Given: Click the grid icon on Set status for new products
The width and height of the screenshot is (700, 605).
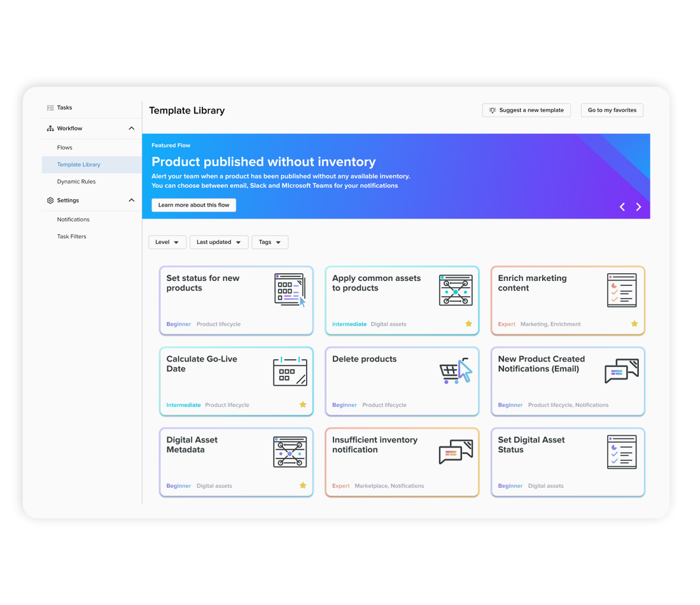Looking at the screenshot, I should (290, 290).
